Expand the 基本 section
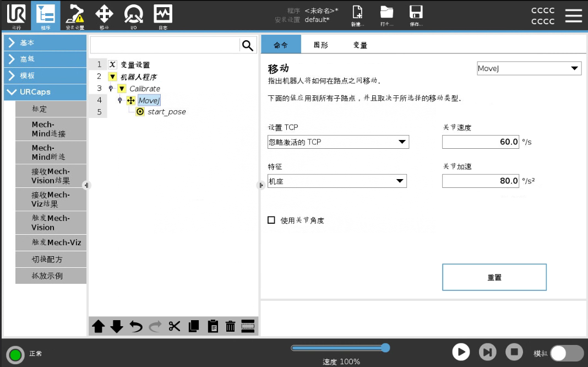The width and height of the screenshot is (588, 367). [x=45, y=43]
